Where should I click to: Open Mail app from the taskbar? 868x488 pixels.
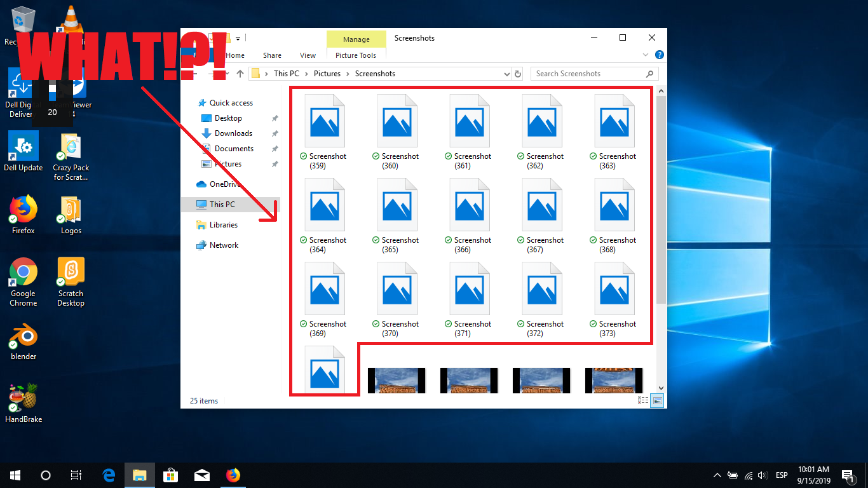(201, 475)
